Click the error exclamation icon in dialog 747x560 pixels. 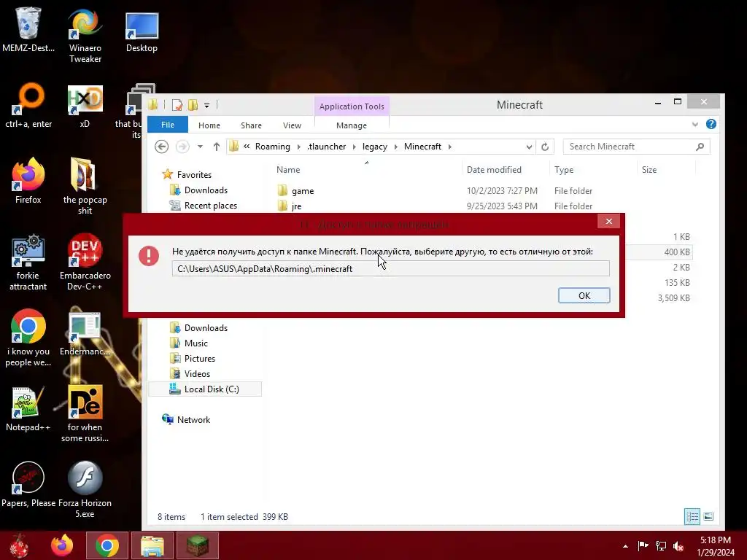tap(149, 256)
